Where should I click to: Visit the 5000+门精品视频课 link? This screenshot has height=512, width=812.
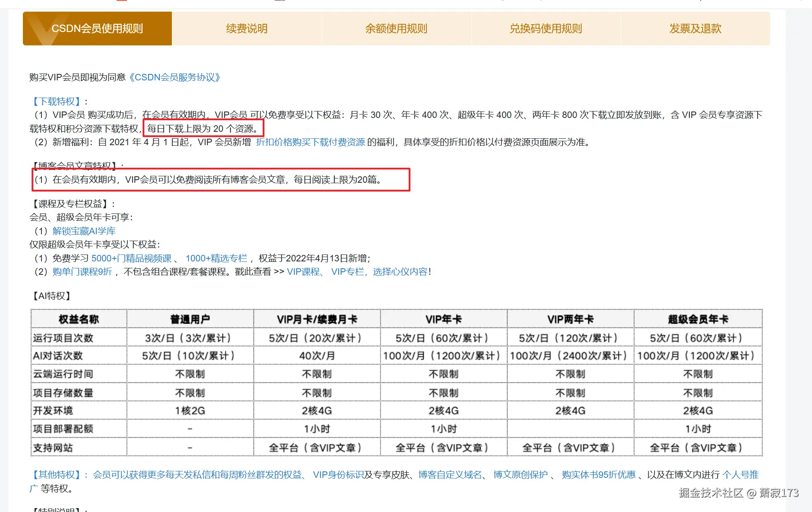point(131,258)
